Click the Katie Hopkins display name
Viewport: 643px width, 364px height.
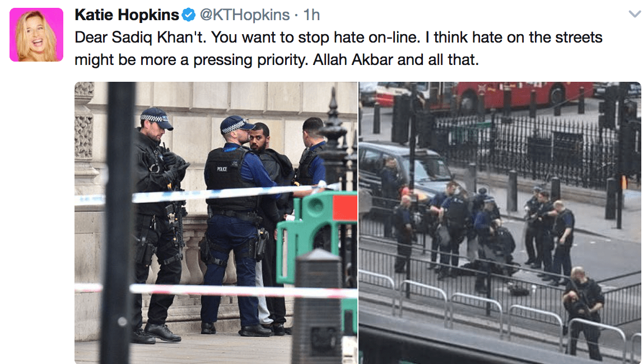(127, 15)
